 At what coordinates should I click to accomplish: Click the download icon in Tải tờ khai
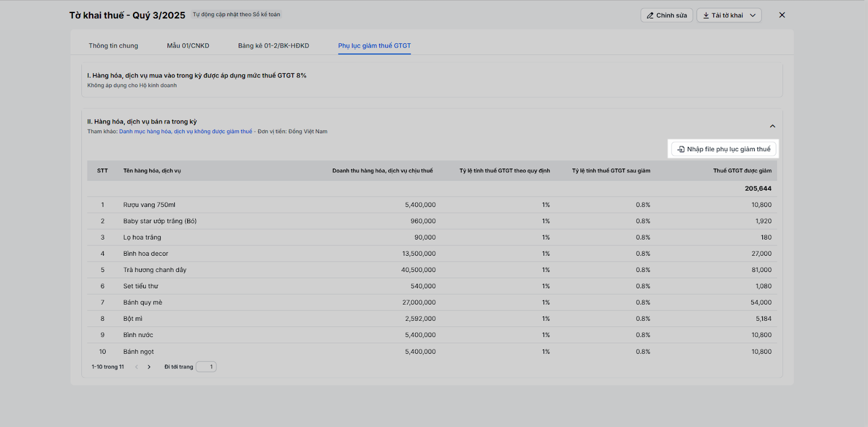(x=706, y=16)
